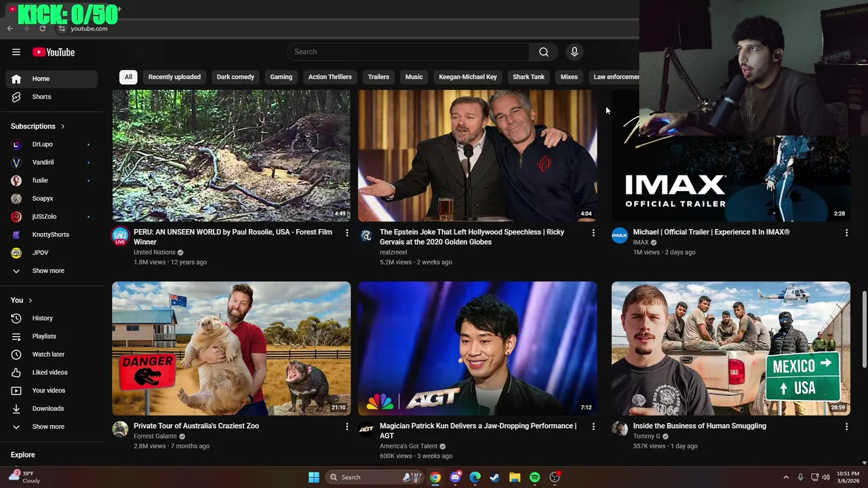Open options for Magician Patrick Kun video
This screenshot has height=488, width=868.
click(593, 426)
